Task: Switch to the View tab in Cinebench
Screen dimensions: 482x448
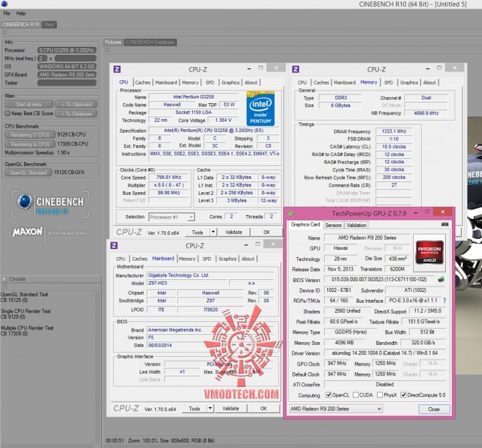Action: click(49, 24)
